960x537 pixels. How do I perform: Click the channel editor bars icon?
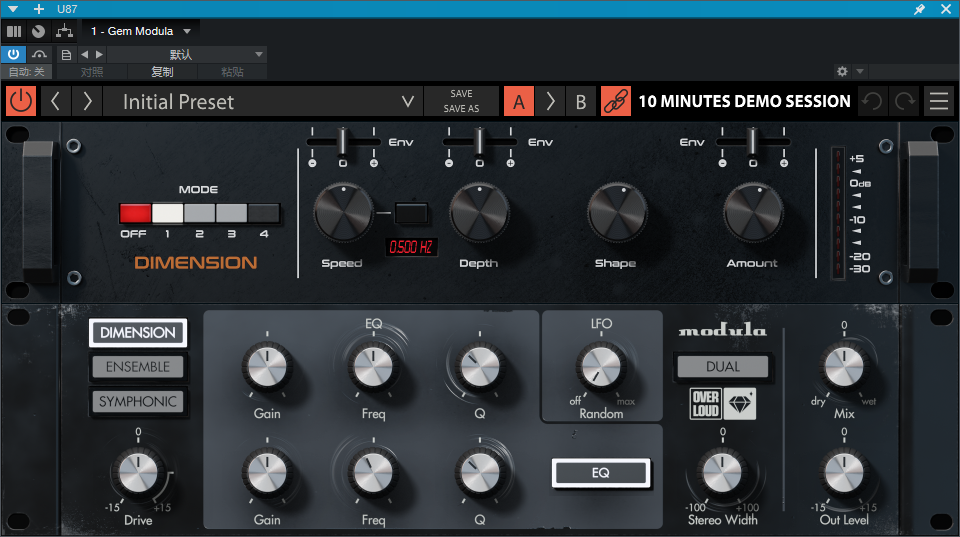pos(14,31)
